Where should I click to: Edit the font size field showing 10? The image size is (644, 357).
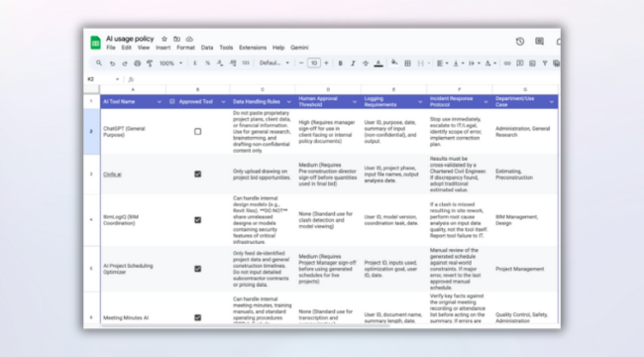pos(314,63)
